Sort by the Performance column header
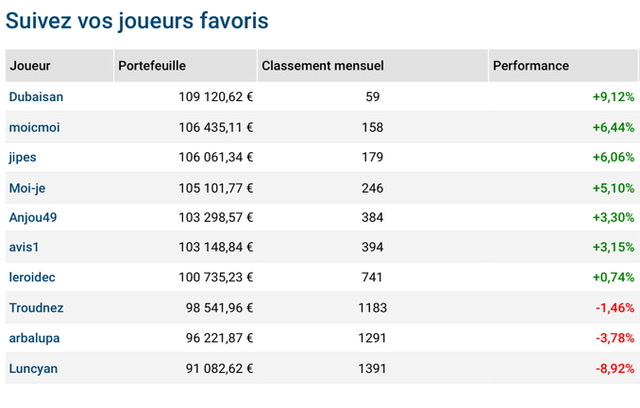The height and width of the screenshot is (408, 640). tap(531, 66)
